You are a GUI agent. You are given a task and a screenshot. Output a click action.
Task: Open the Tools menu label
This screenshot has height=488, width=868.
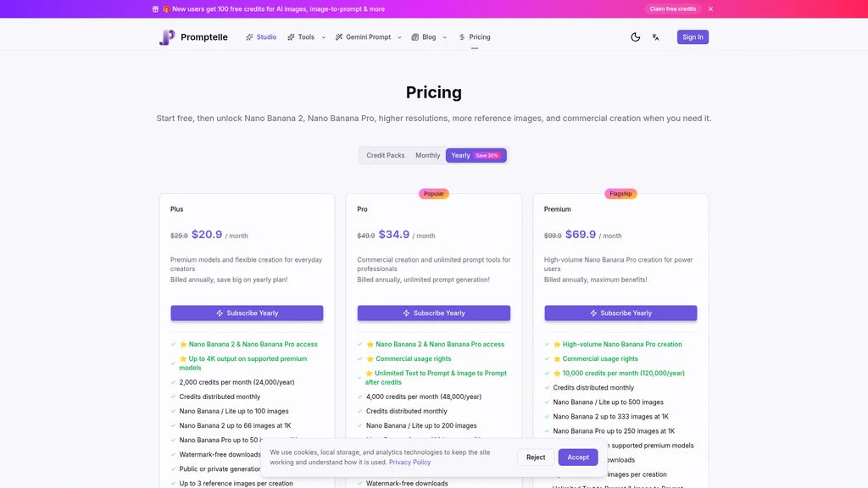tap(306, 37)
